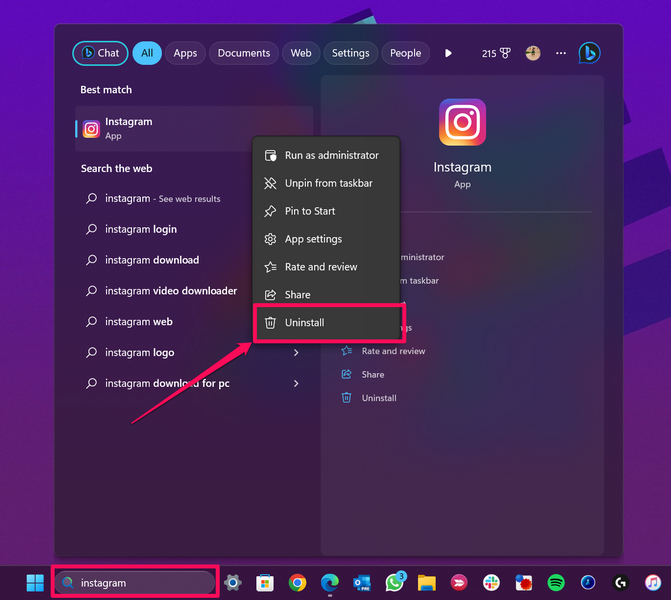
Task: Expand instagram download for pc chevron
Action: click(x=296, y=384)
